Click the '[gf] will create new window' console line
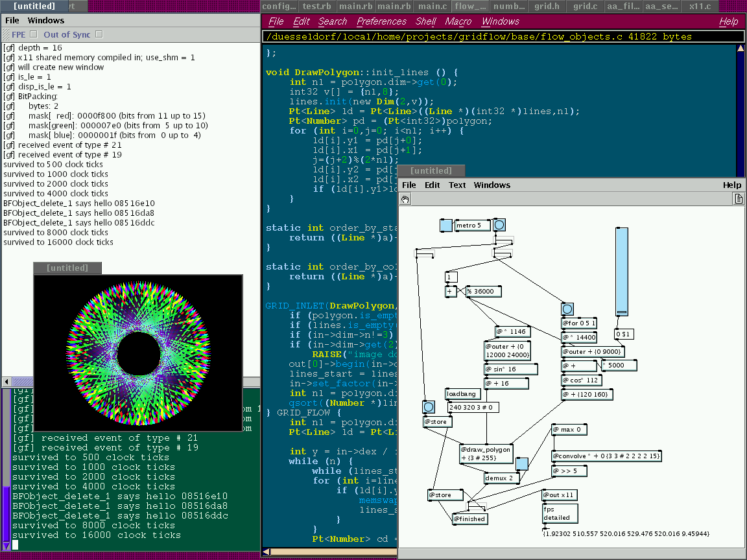 pos(53,67)
